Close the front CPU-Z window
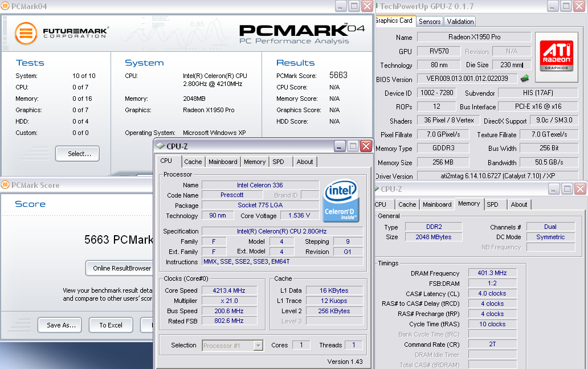The height and width of the screenshot is (369, 588). coord(366,146)
